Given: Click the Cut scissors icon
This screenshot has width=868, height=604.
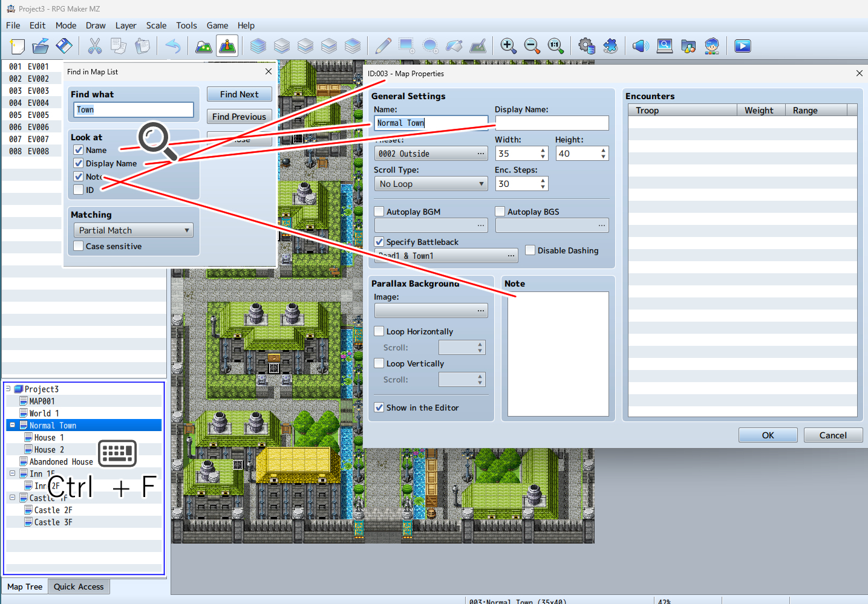Looking at the screenshot, I should 95,46.
